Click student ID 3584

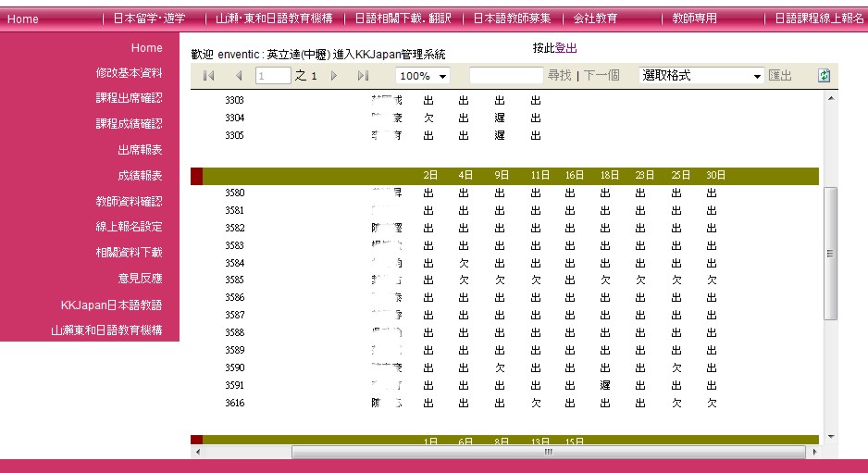click(235, 263)
